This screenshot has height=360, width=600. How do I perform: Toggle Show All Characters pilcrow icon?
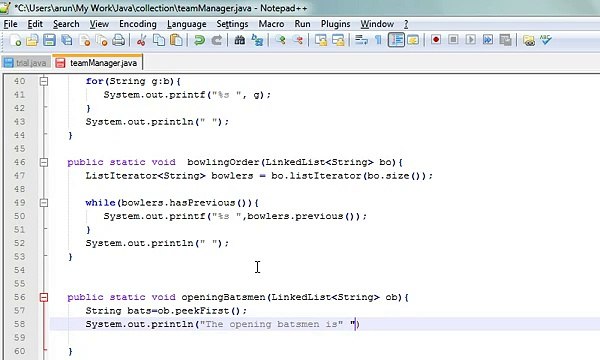coord(378,40)
